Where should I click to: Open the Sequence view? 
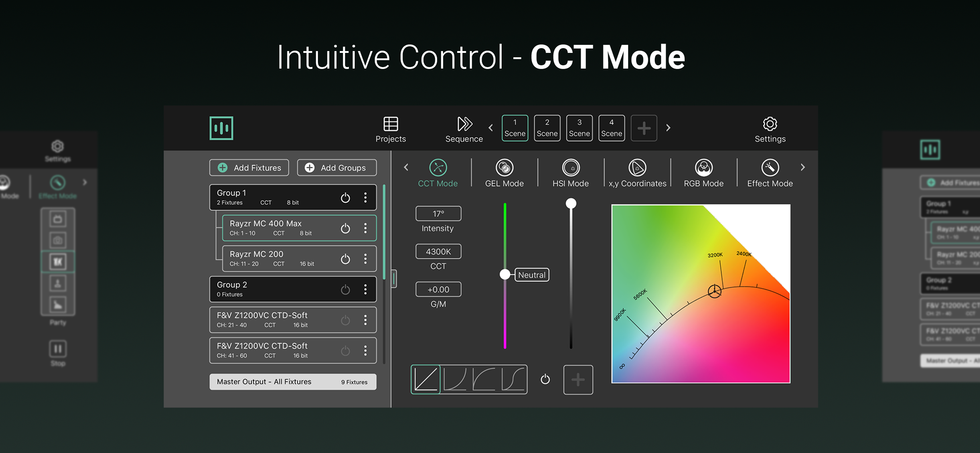click(464, 130)
